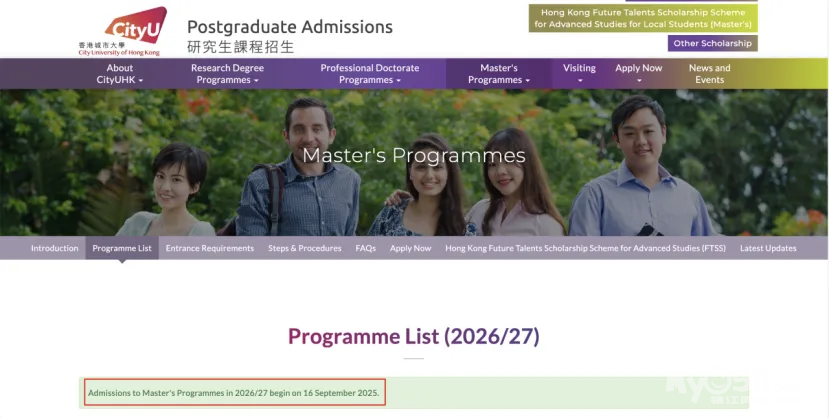This screenshot has width=829, height=418.
Task: Expand the Research Degree Programmes menu
Action: 227,74
